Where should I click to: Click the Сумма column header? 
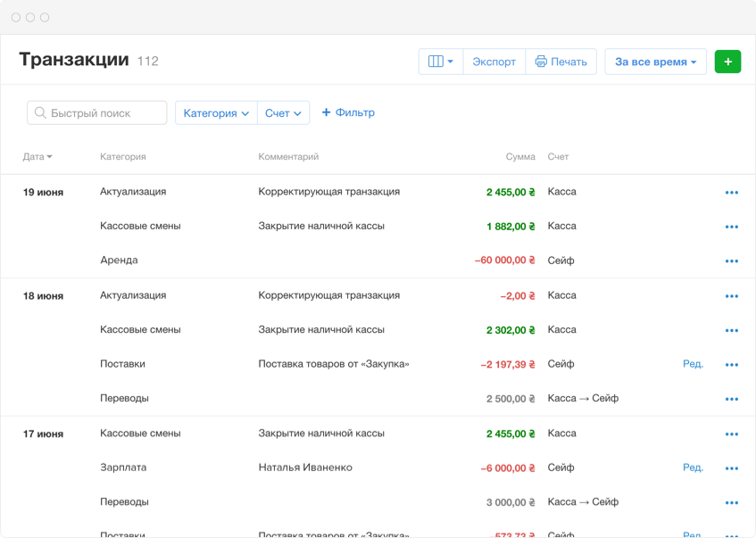click(520, 157)
